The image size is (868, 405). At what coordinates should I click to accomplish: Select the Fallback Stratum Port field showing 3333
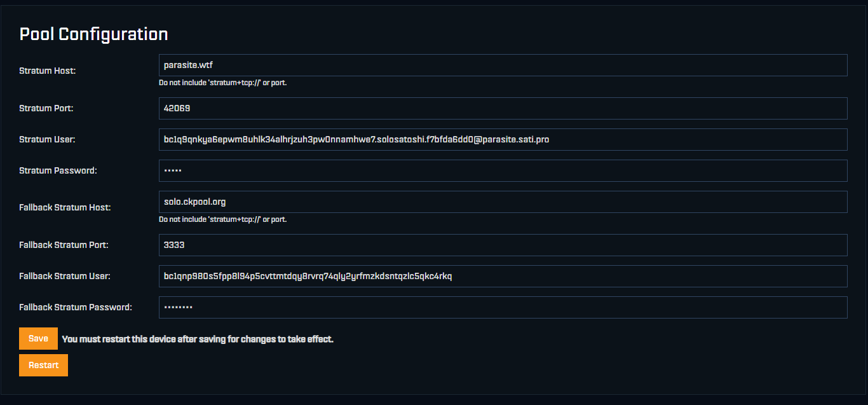click(502, 245)
